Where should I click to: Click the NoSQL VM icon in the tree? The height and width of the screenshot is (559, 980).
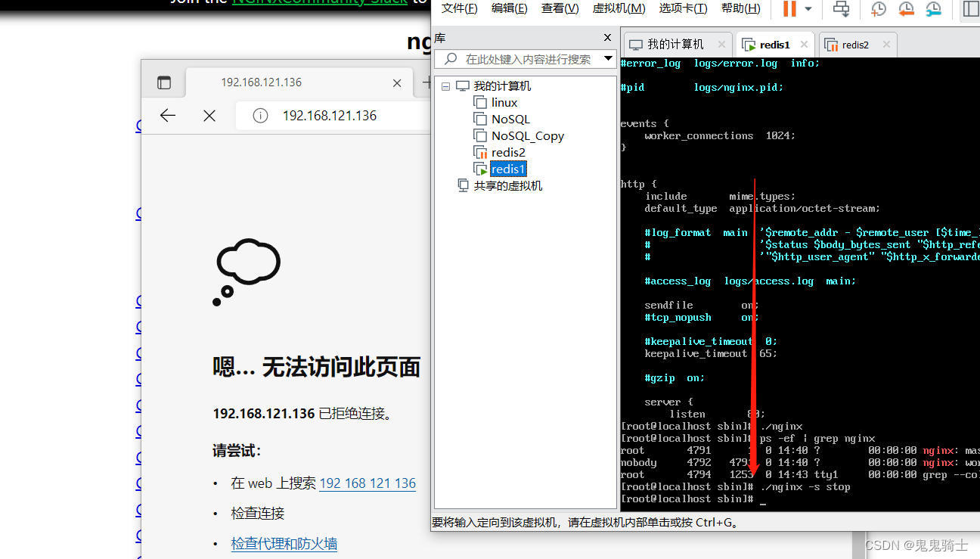click(480, 119)
